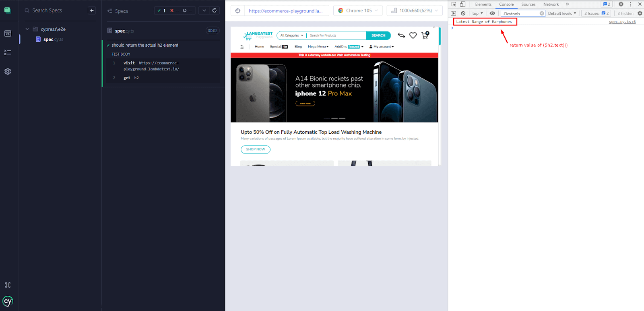Open console settings gear beside hidden count
This screenshot has width=644, height=311.
[x=640, y=13]
